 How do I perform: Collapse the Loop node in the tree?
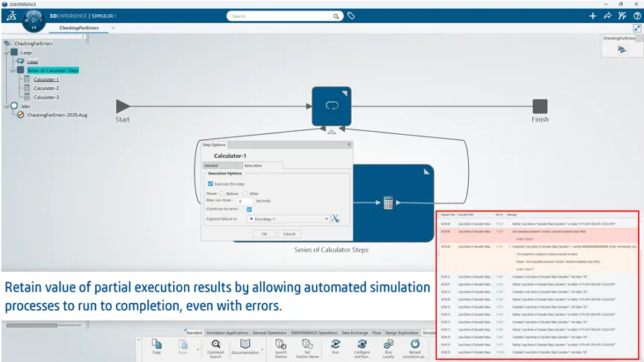coord(7,53)
